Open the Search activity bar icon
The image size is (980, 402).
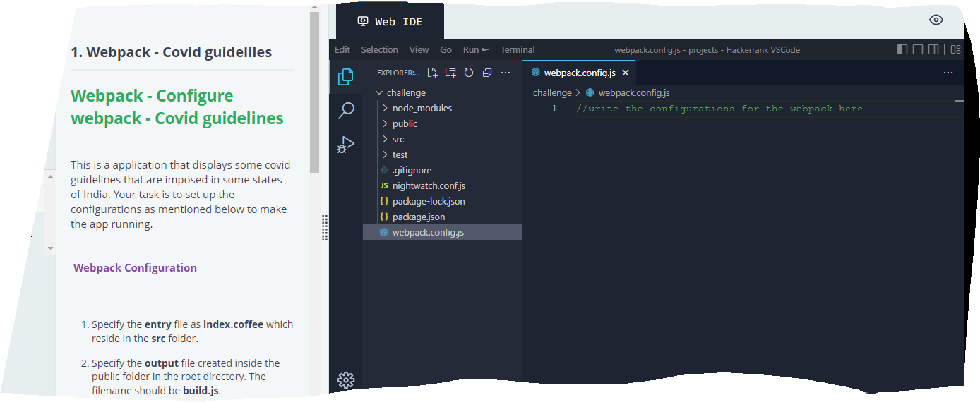point(346,111)
